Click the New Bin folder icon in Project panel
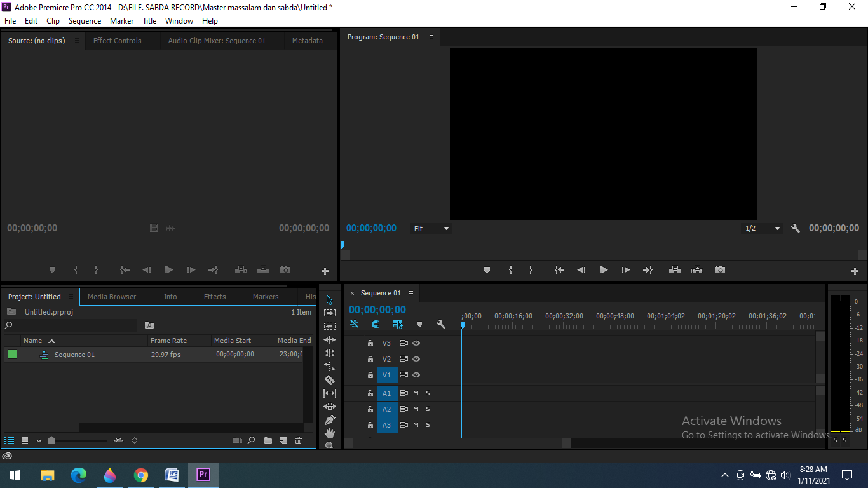 [268, 440]
